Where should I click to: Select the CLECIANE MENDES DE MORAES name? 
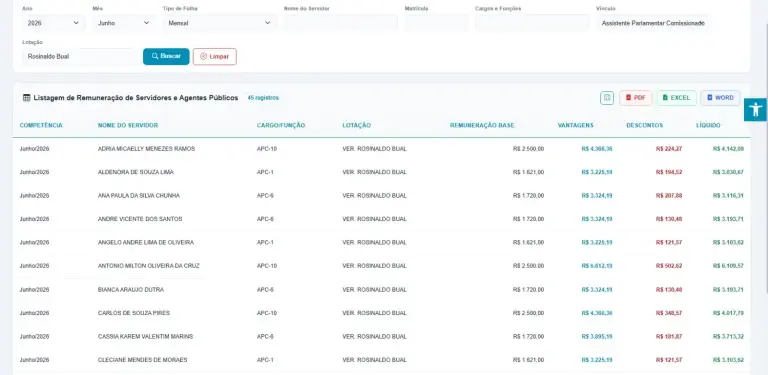(143, 360)
